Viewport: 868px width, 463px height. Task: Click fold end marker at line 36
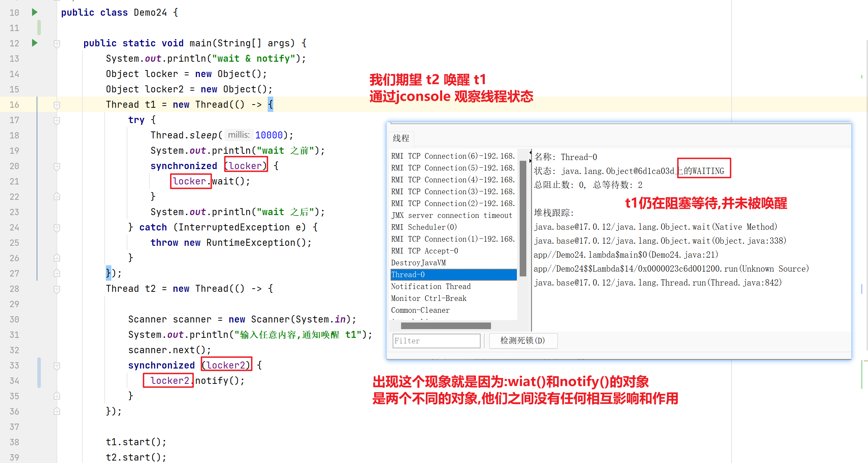click(x=57, y=411)
